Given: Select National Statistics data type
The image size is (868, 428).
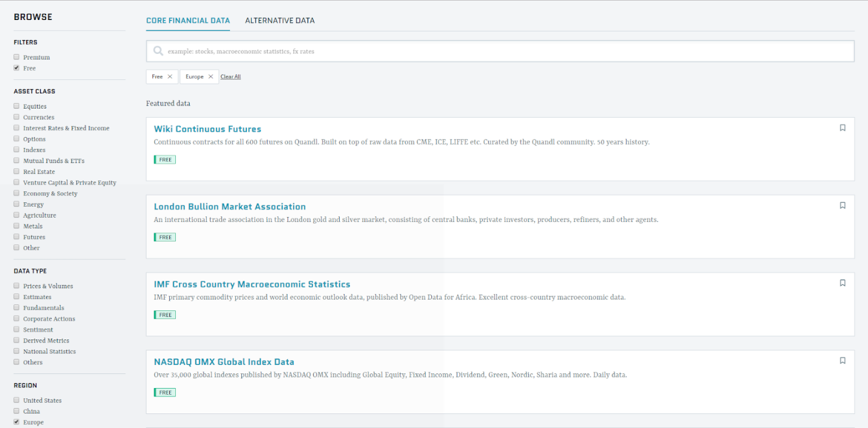Looking at the screenshot, I should pos(17,351).
